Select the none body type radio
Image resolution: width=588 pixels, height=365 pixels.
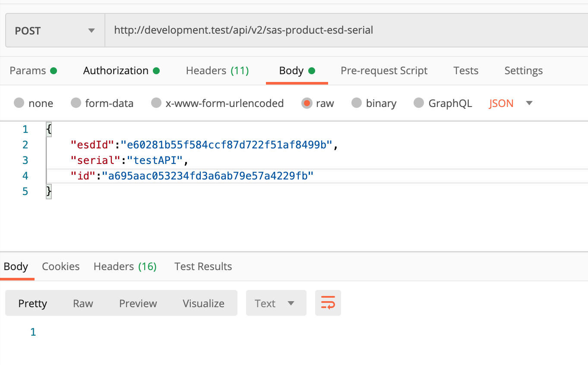pyautogui.click(x=19, y=103)
